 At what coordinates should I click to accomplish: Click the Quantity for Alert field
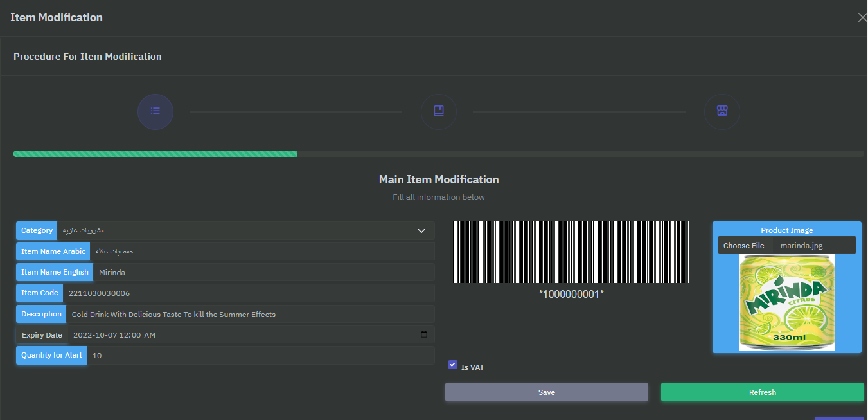coord(260,356)
